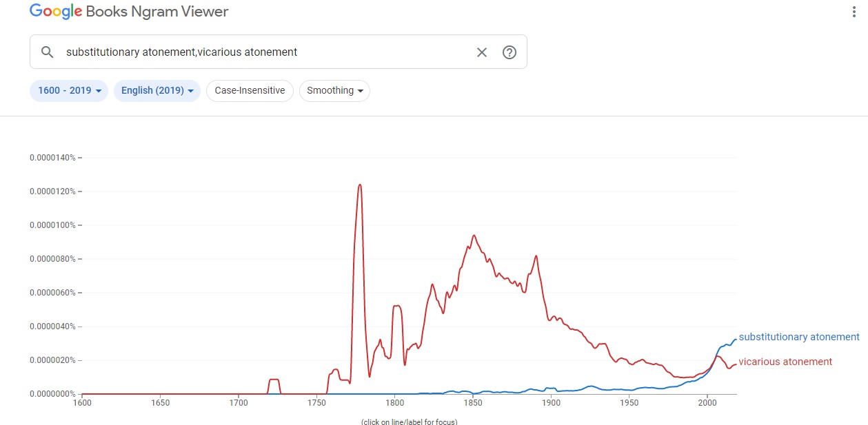
Task: Click the red line's peak near 1890
Action: pos(536,256)
